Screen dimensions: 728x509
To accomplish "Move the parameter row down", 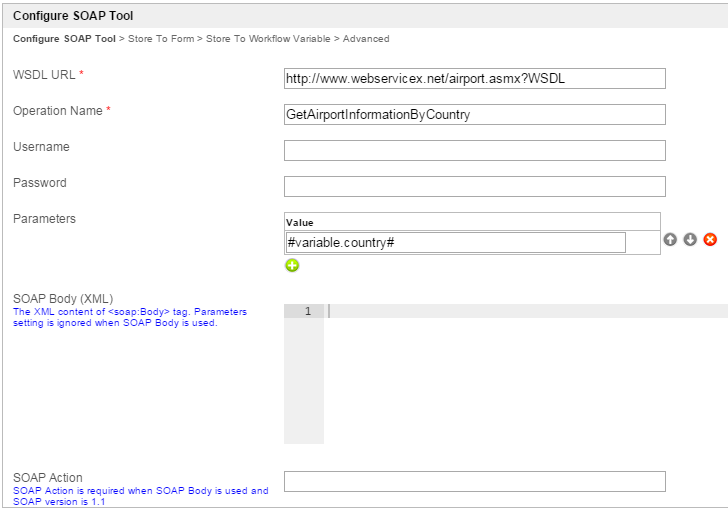I will pos(690,240).
